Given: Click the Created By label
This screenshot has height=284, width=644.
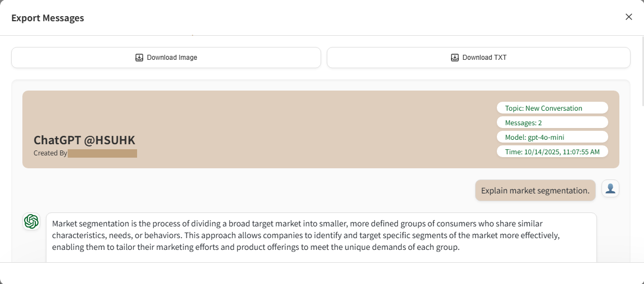Looking at the screenshot, I should [x=50, y=153].
